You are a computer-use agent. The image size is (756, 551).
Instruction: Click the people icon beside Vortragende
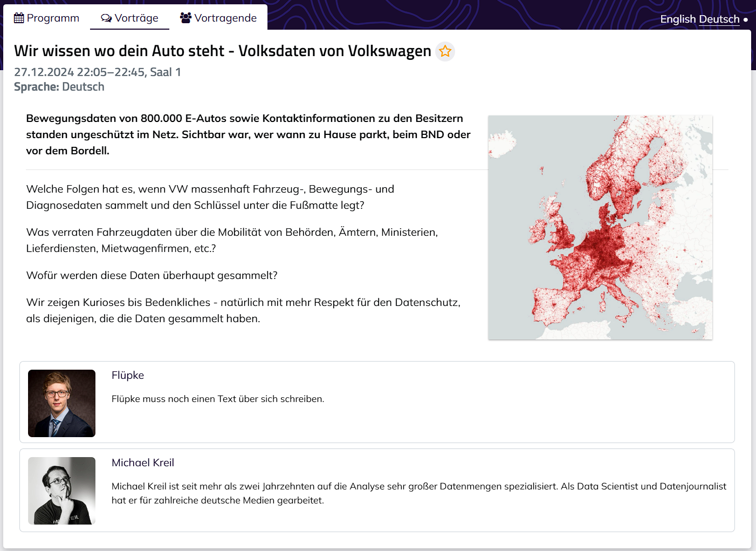pyautogui.click(x=185, y=18)
